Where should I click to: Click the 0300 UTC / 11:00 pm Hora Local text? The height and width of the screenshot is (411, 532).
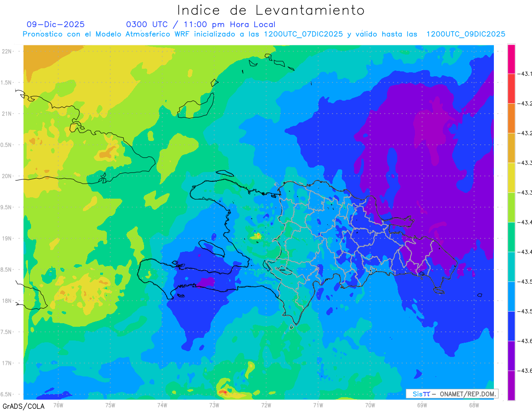tap(200, 24)
